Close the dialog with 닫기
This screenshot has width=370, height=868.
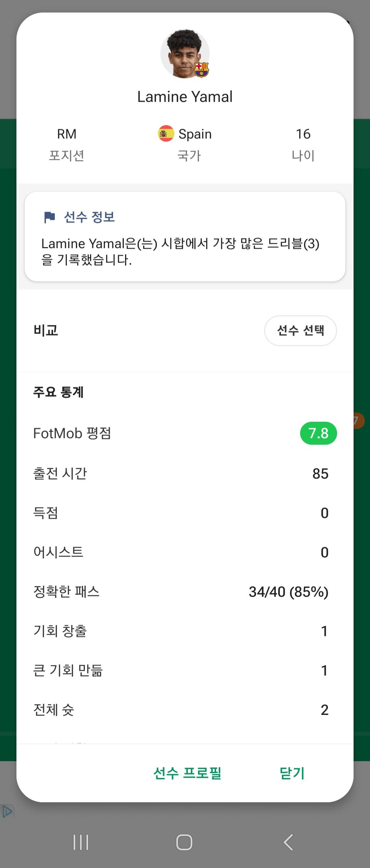292,773
